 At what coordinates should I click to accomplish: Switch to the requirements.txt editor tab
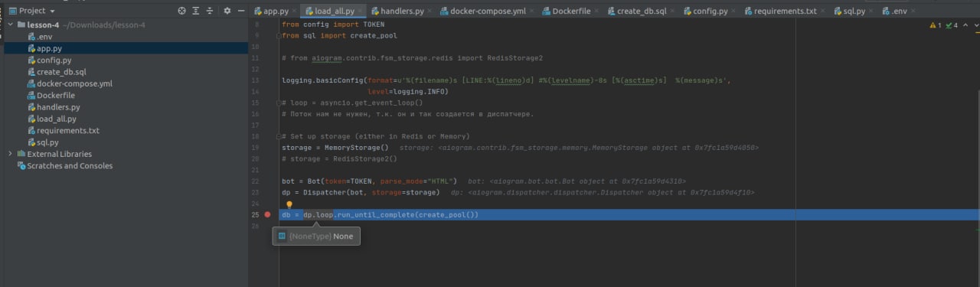(x=784, y=11)
